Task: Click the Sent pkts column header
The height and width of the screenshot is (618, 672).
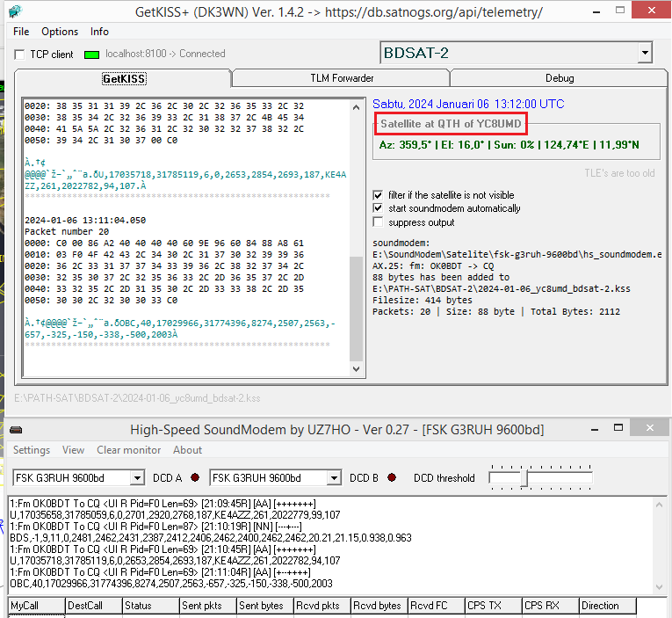Action: pyautogui.click(x=208, y=606)
